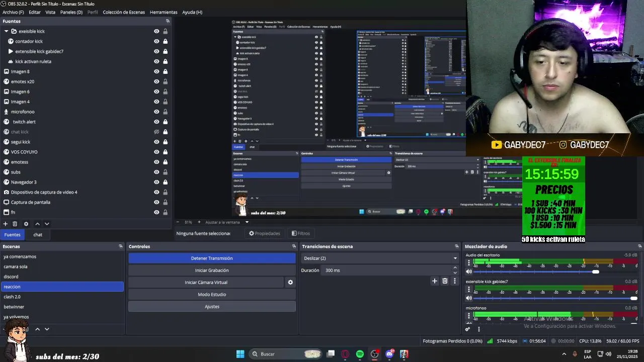Remove source with Fuentes trash icon
This screenshot has height=362, width=644.
coord(15,224)
